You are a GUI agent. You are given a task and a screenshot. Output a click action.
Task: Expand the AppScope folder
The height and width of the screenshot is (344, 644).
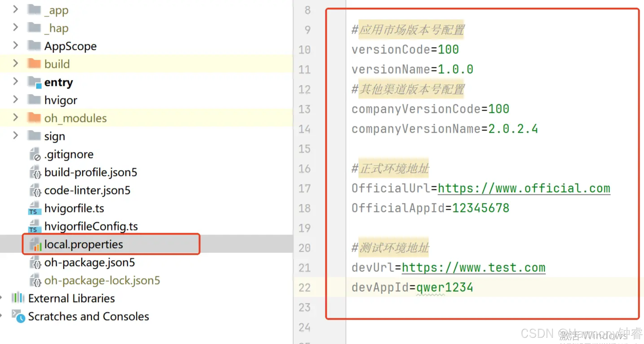[16, 46]
